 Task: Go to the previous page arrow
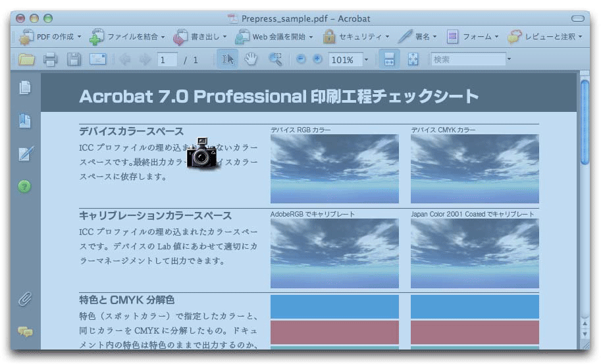click(125, 60)
